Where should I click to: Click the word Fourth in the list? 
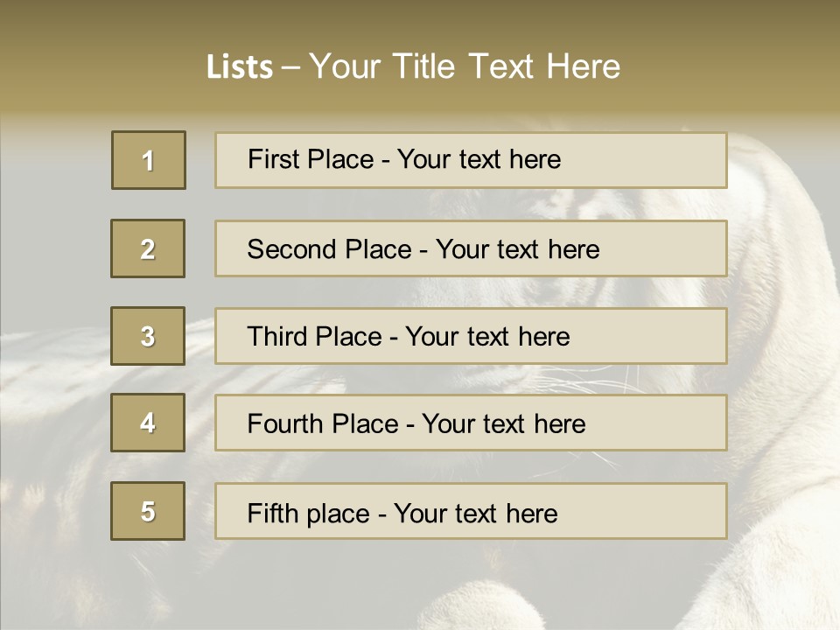285,423
